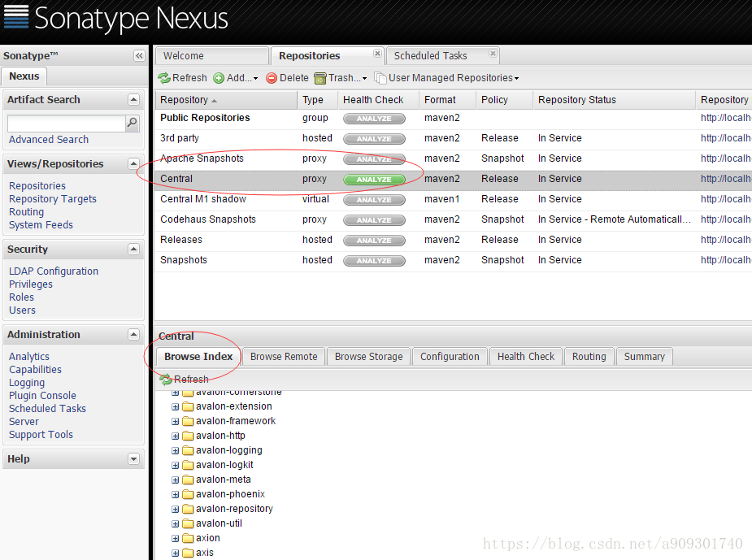The width and height of the screenshot is (752, 560).
Task: Click Analyze for Releases repository
Action: coord(374,241)
